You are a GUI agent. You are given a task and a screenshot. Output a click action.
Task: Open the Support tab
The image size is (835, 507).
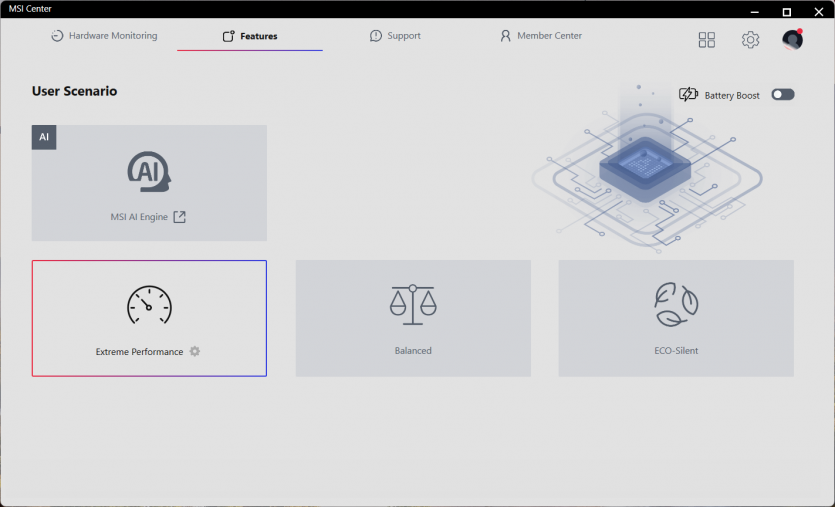click(395, 36)
